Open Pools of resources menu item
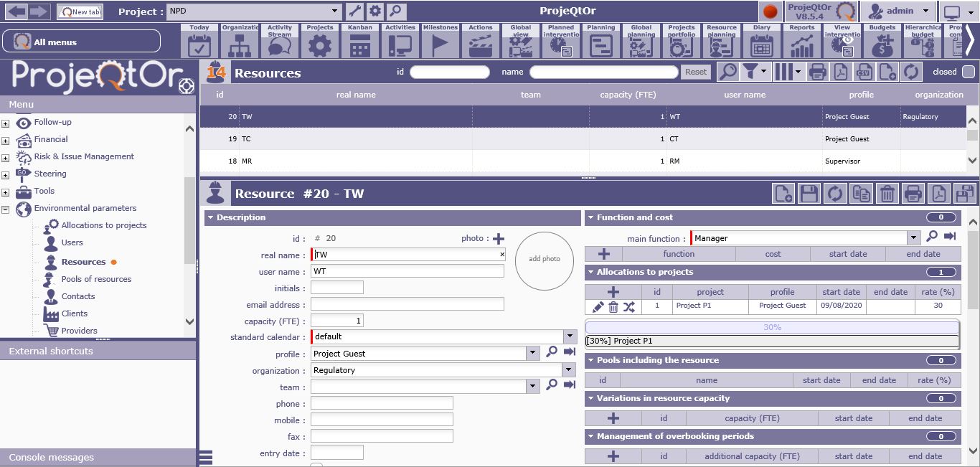 tap(96, 279)
